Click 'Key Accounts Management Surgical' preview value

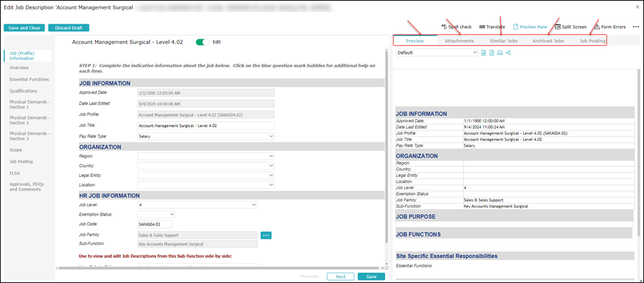point(495,206)
